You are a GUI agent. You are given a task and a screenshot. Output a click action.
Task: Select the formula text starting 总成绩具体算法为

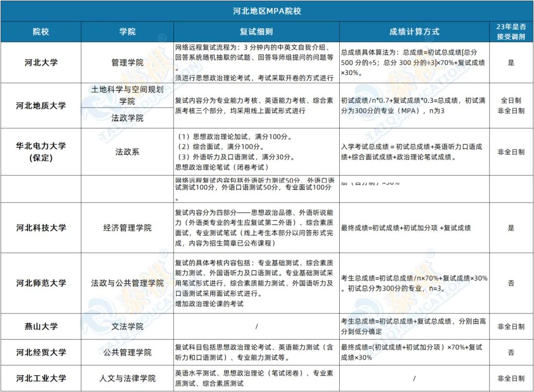(x=413, y=62)
